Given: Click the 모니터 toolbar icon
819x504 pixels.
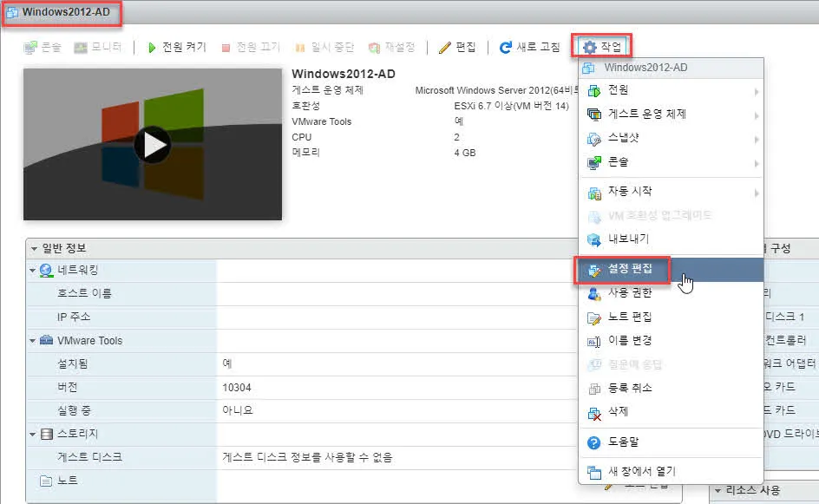Looking at the screenshot, I should coord(81,48).
